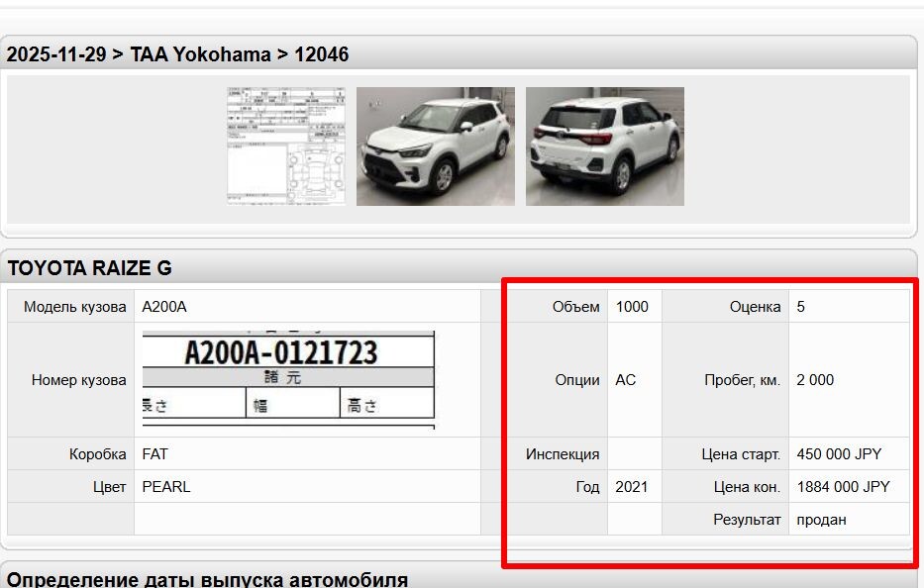Click the heading '2025-11-29 > TAA Yokohama > 12046'
Screen dimensions: 924x588
pos(177,54)
